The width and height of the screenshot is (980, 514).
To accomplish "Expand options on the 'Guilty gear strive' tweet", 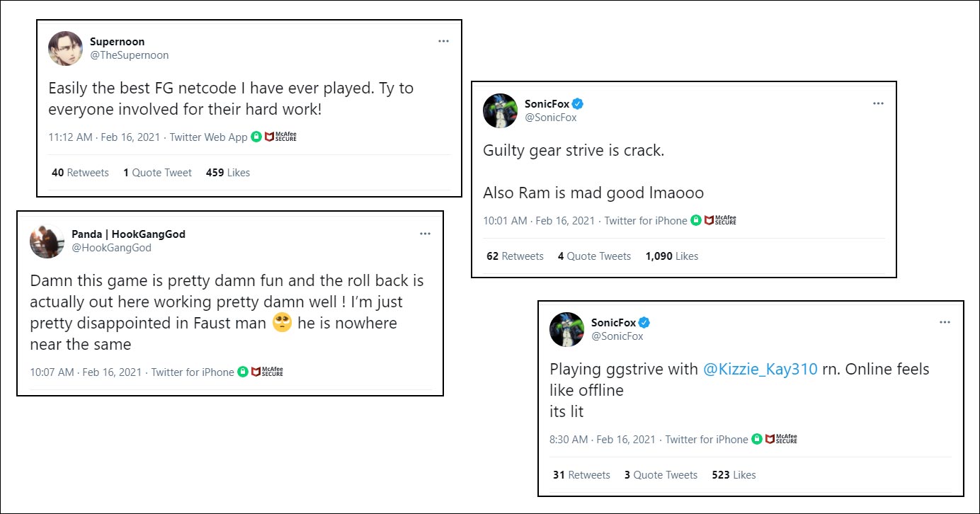I will (x=878, y=103).
